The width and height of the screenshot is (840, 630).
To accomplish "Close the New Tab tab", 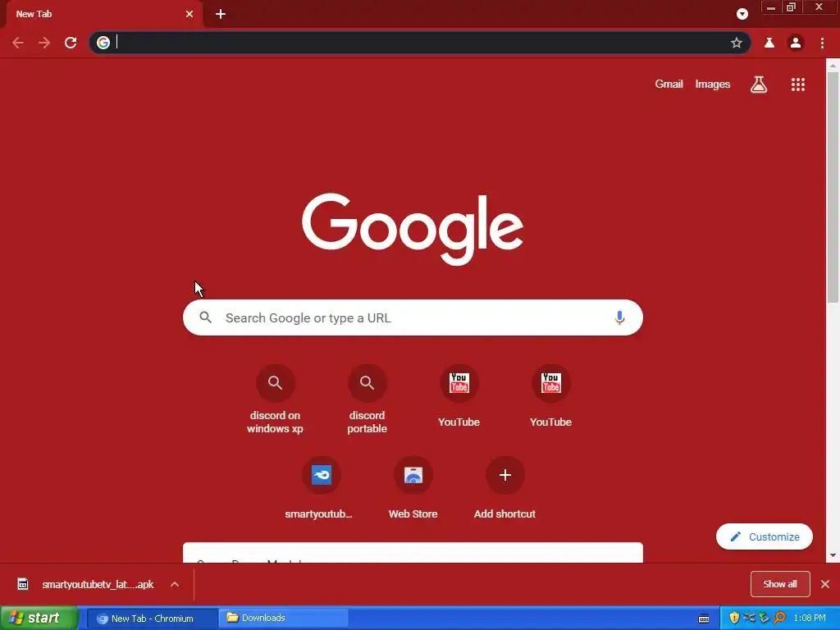I will [x=189, y=14].
